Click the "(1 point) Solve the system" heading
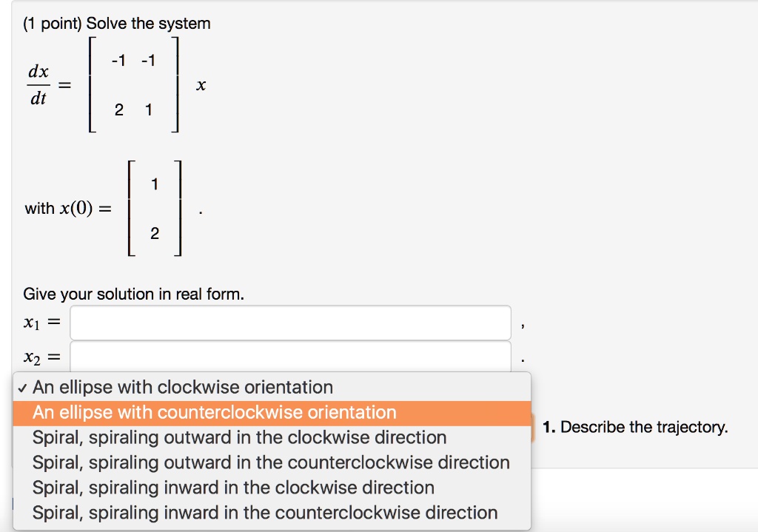This screenshot has width=758, height=532. (x=115, y=23)
